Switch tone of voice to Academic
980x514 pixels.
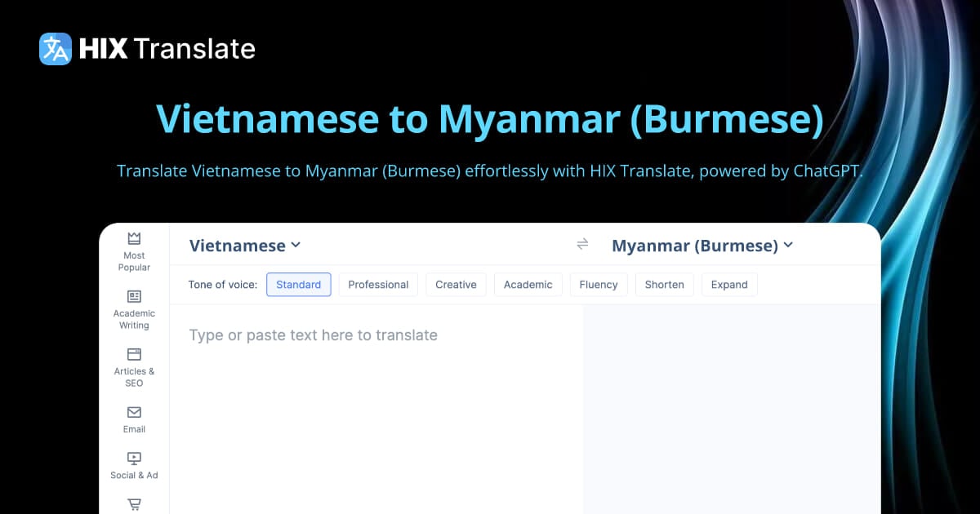pyautogui.click(x=528, y=284)
